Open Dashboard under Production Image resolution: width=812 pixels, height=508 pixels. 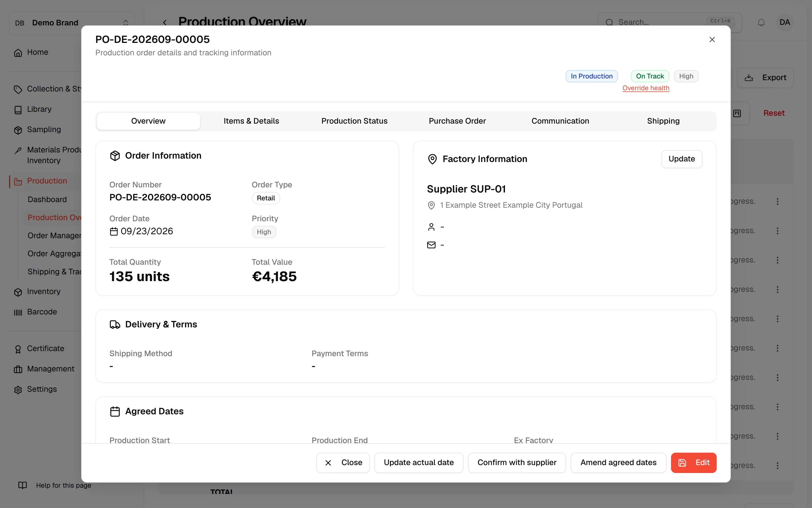47,200
